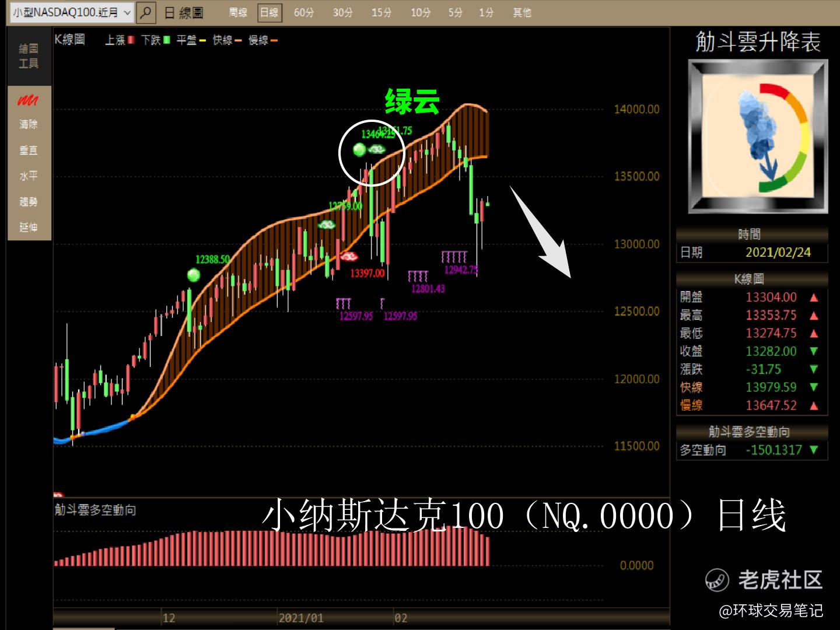Click the green down arrow beside 收盤
The width and height of the screenshot is (840, 630).
point(814,351)
